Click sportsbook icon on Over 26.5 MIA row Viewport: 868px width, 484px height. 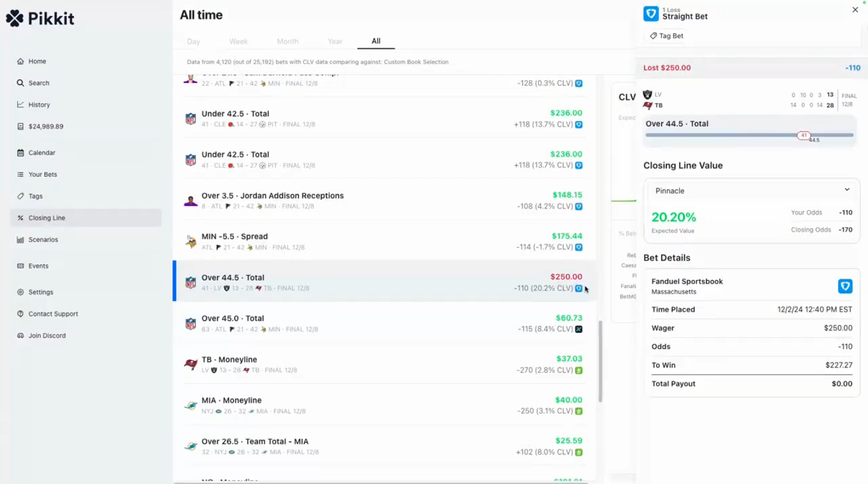[579, 452]
